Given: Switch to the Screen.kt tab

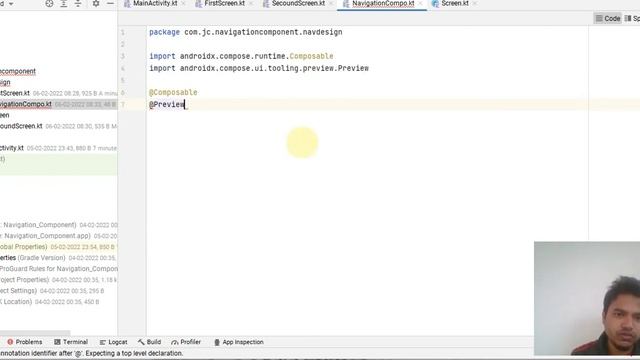Looking at the screenshot, I should tap(455, 3).
